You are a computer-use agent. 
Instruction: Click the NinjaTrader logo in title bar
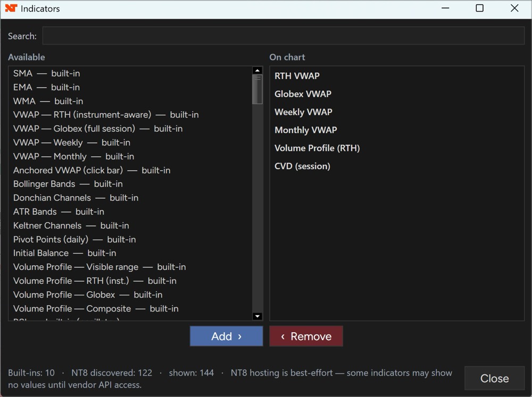click(x=11, y=8)
